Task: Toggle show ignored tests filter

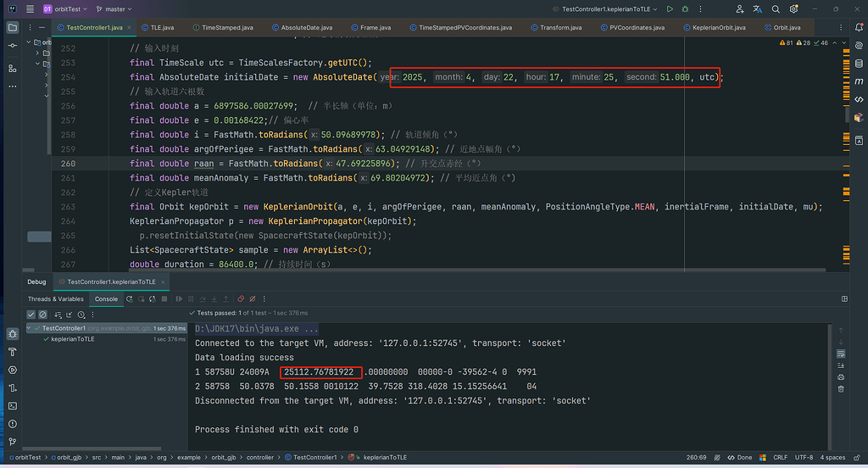Action: point(43,315)
